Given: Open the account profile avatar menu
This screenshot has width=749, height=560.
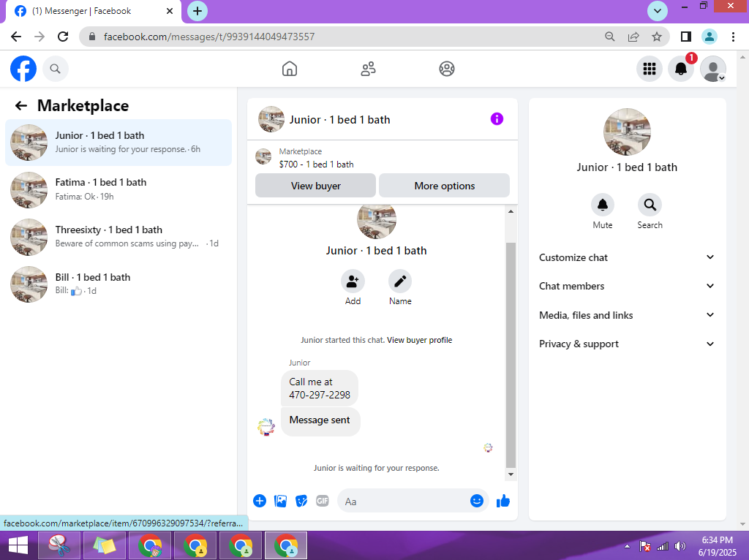Looking at the screenshot, I should [x=712, y=69].
